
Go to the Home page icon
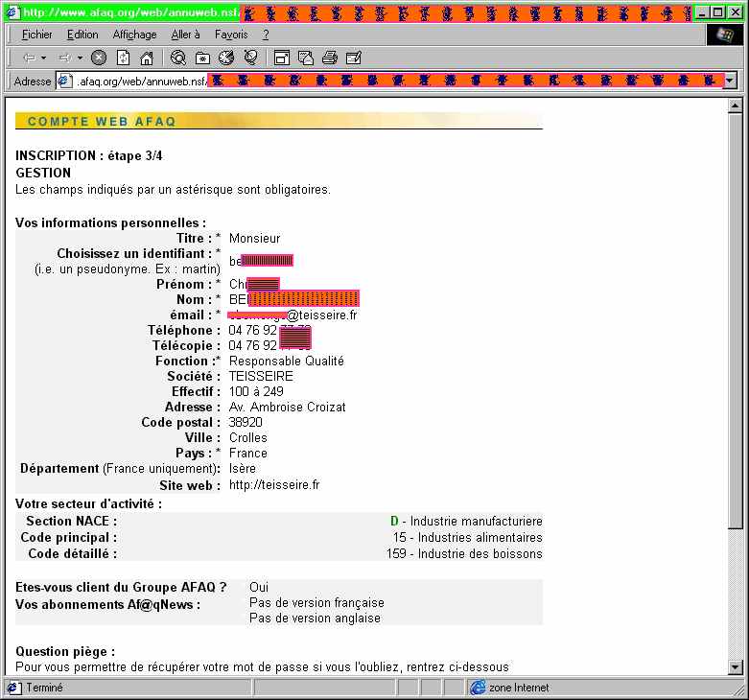point(147,58)
